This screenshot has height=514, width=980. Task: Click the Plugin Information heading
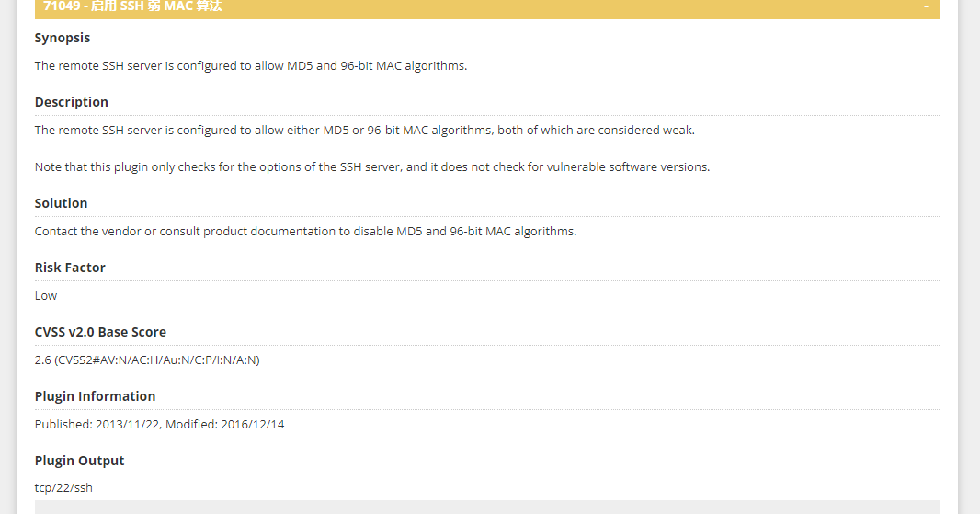(x=95, y=396)
